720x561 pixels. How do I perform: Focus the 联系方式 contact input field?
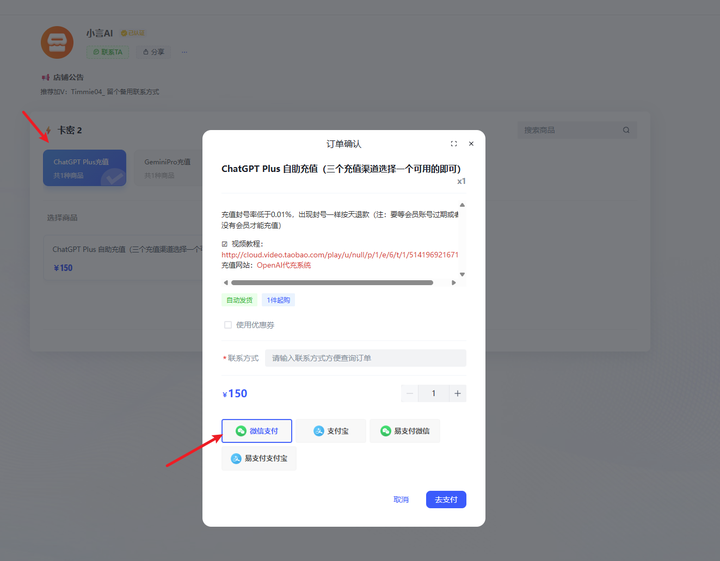click(366, 358)
